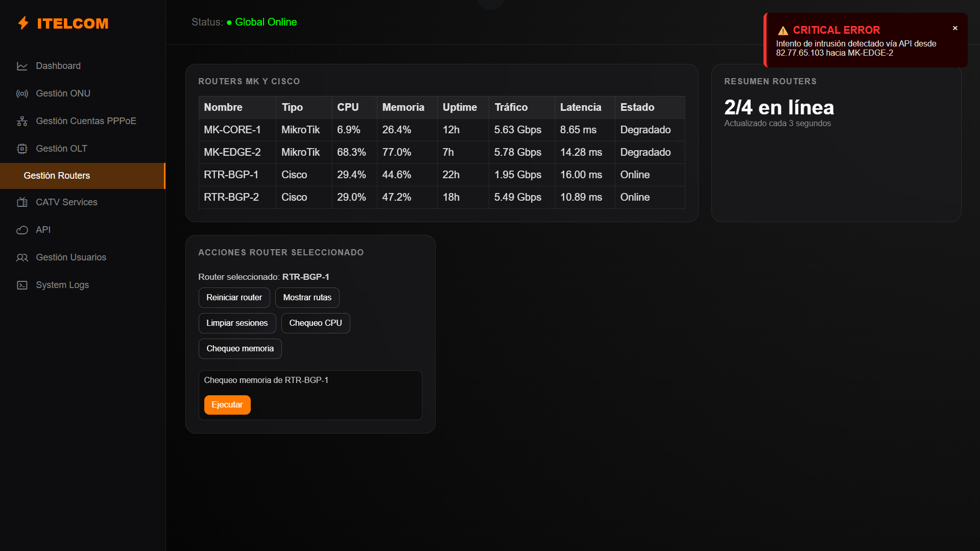Click the Mostrar rutas button
The width and height of the screenshot is (980, 551).
click(x=307, y=298)
